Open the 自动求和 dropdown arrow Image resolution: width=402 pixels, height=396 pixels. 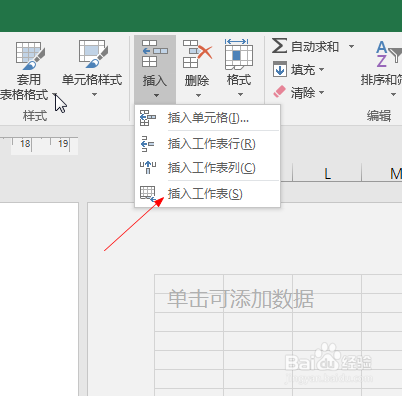click(x=351, y=46)
